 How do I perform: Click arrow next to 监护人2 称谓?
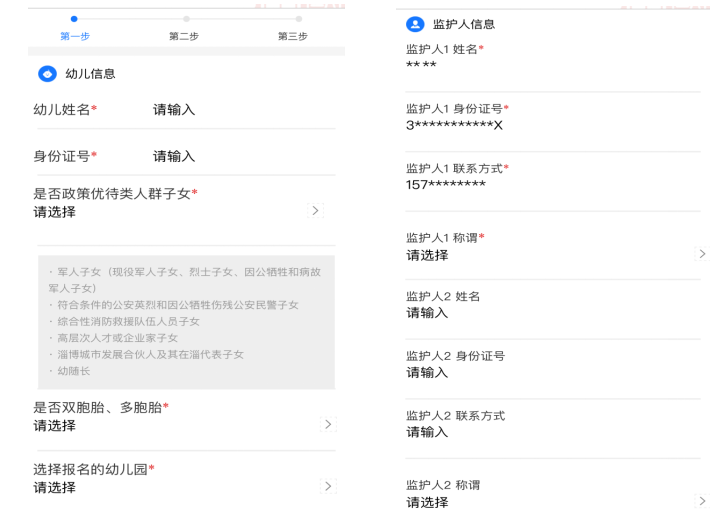[702, 501]
